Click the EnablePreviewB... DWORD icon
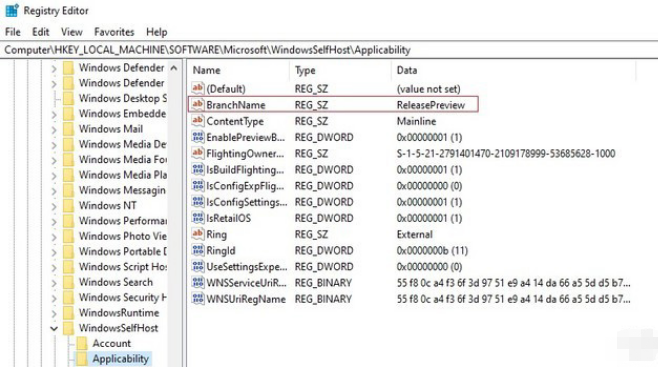The height and width of the screenshot is (367, 658). [198, 137]
